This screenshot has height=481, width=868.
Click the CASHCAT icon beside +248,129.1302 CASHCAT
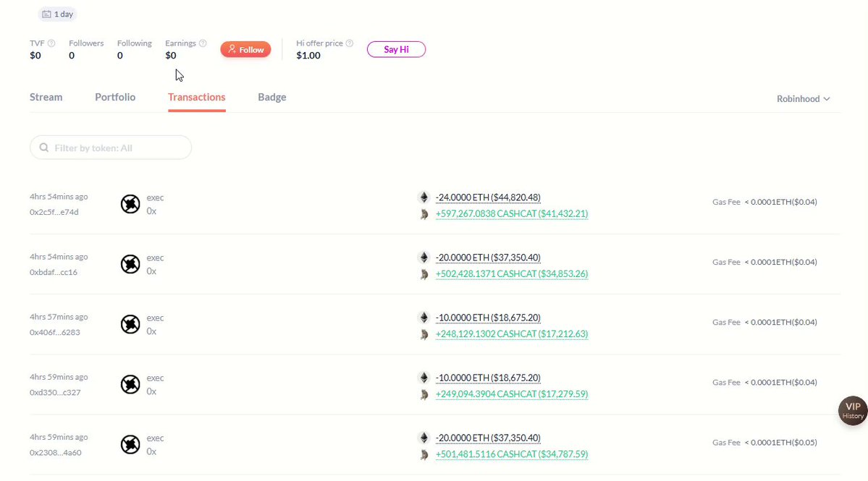click(x=424, y=334)
